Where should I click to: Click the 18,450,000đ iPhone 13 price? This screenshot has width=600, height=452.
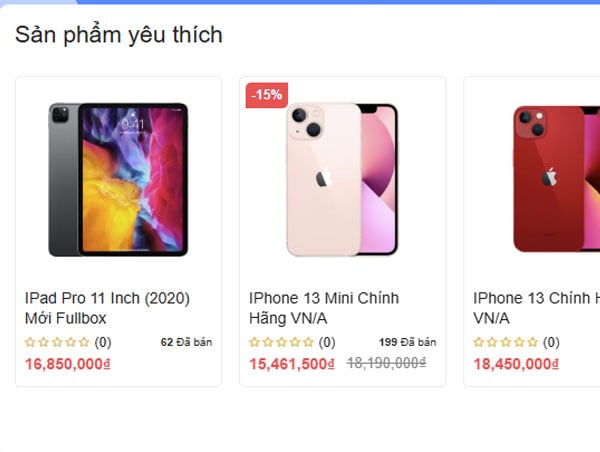click(x=516, y=364)
